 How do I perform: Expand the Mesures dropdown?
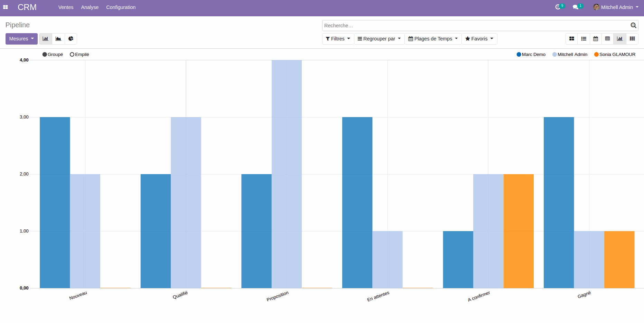(21, 39)
